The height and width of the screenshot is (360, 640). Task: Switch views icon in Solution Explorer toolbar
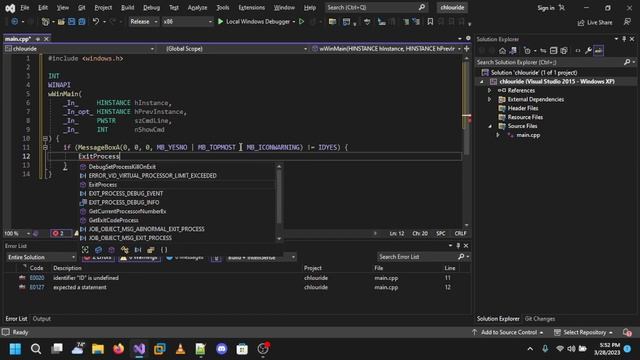pyautogui.click(x=513, y=51)
